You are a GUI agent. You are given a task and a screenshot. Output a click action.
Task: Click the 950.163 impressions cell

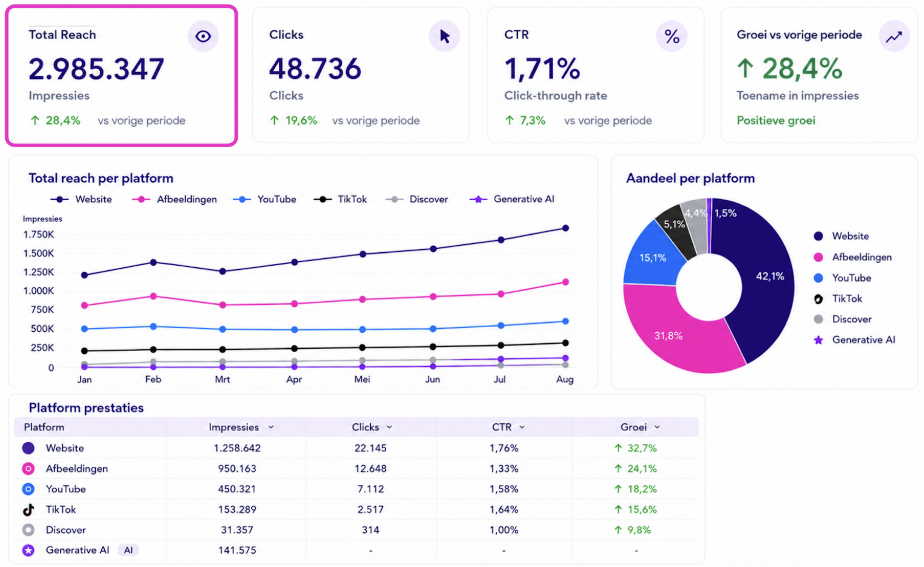click(237, 468)
